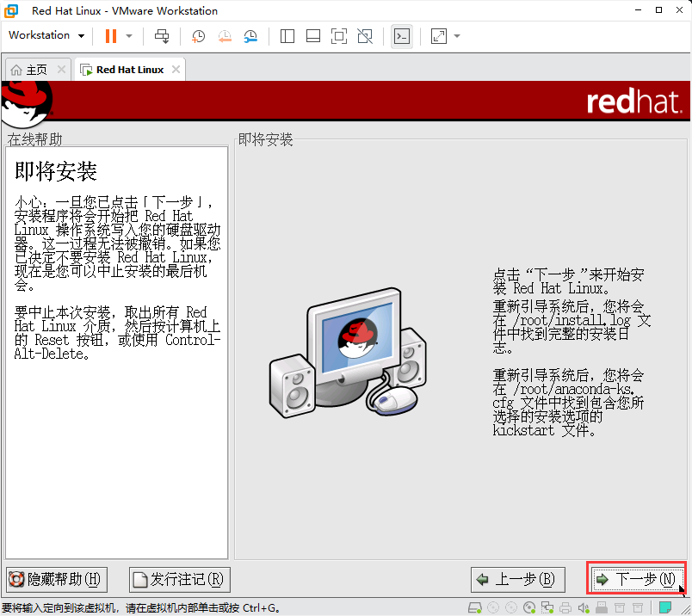692x616 pixels.
Task: Click the 隐藏帮助(H) hide help button
Action: click(57, 579)
